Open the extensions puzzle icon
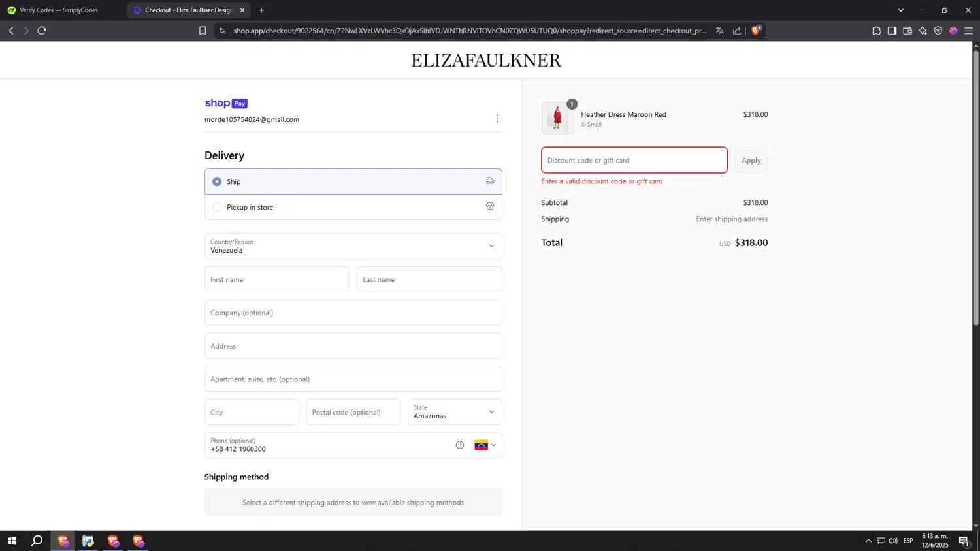 (x=876, y=31)
